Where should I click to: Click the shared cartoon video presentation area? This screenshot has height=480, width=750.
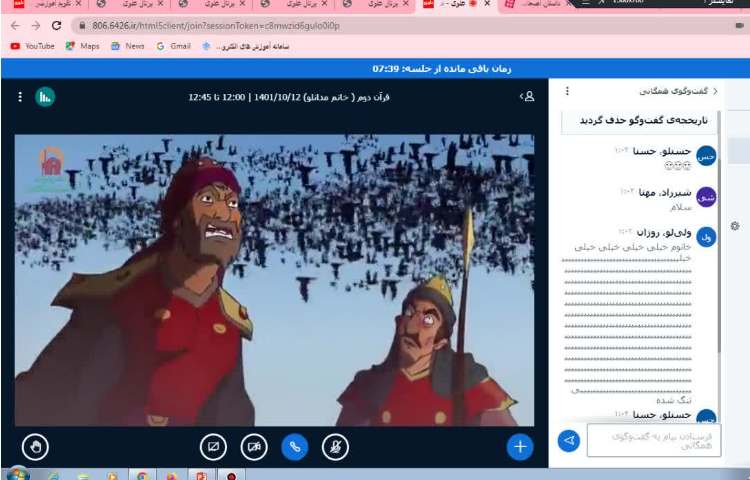point(274,280)
